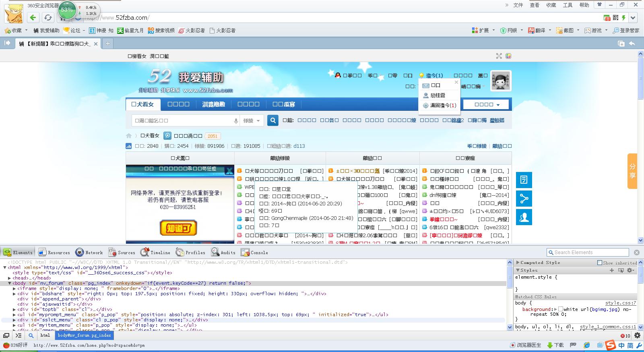Close the 【新提醒】 browser tab
The image size is (644, 352).
coord(96,44)
